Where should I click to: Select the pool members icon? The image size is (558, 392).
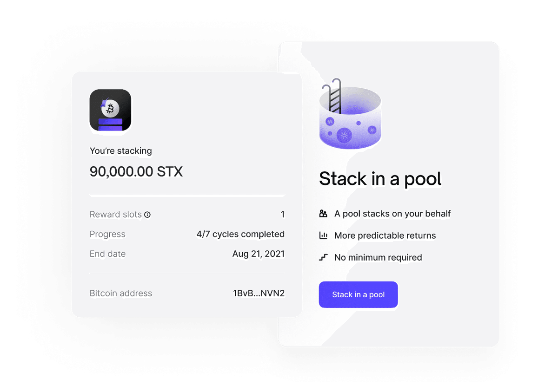pos(323,214)
